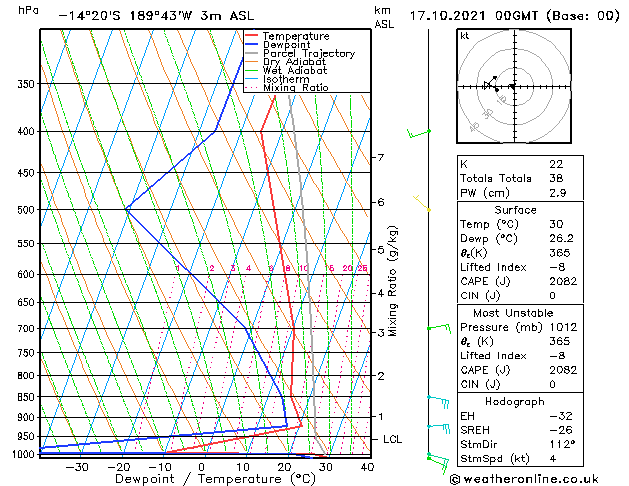Click the gray Parcel Trajectory legend swatch
Screen dimensions: 629x486
coord(252,53)
